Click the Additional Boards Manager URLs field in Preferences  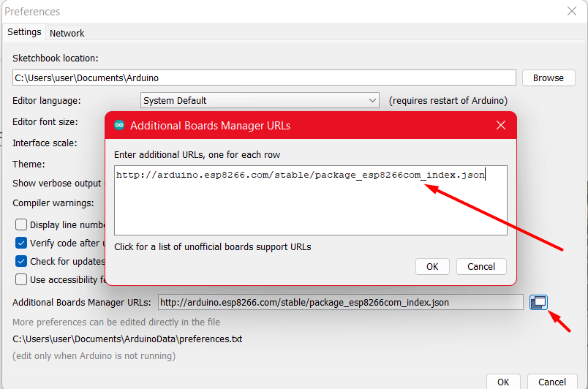(x=341, y=302)
